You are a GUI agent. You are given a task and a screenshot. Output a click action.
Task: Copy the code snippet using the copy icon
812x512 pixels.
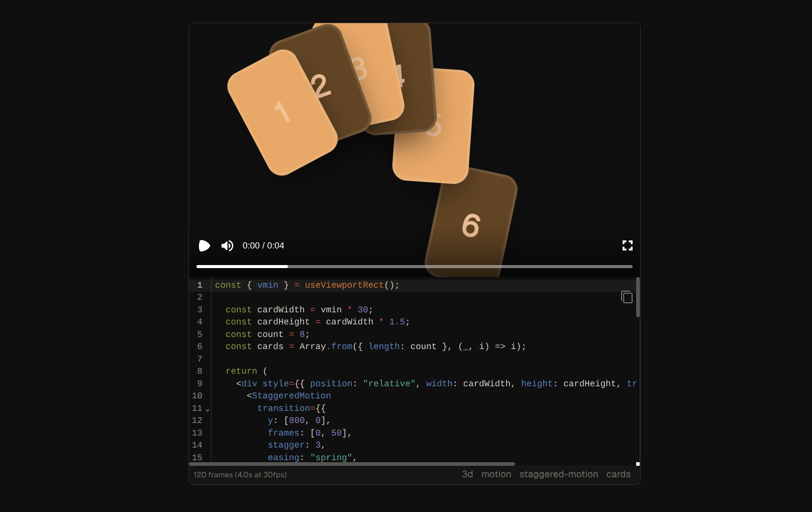[x=627, y=297]
